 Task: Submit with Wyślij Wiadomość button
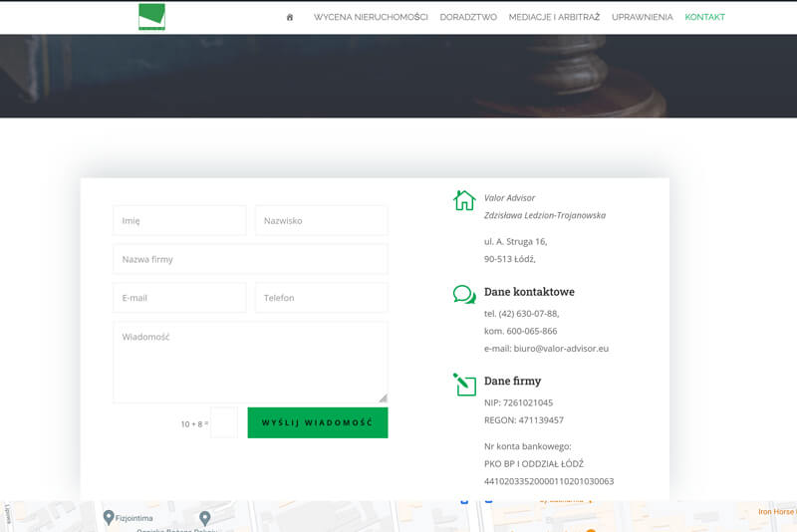tap(318, 422)
